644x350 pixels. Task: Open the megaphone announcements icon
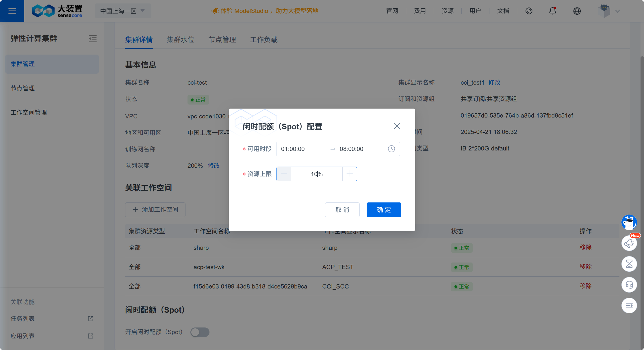[x=629, y=243]
